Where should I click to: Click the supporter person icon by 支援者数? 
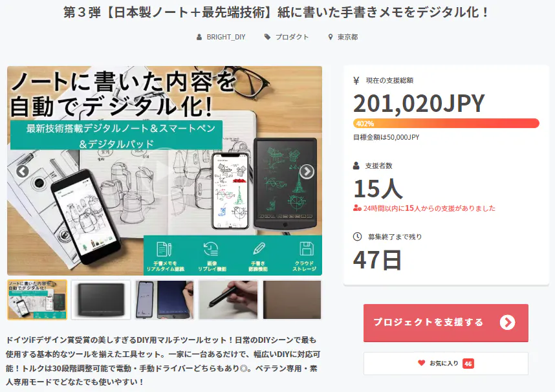(x=356, y=166)
